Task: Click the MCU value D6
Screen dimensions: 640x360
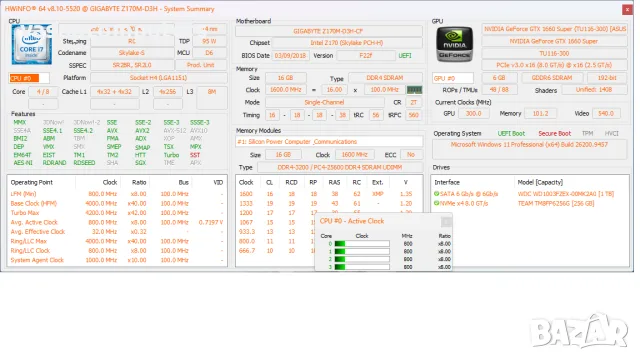Action: click(x=209, y=53)
